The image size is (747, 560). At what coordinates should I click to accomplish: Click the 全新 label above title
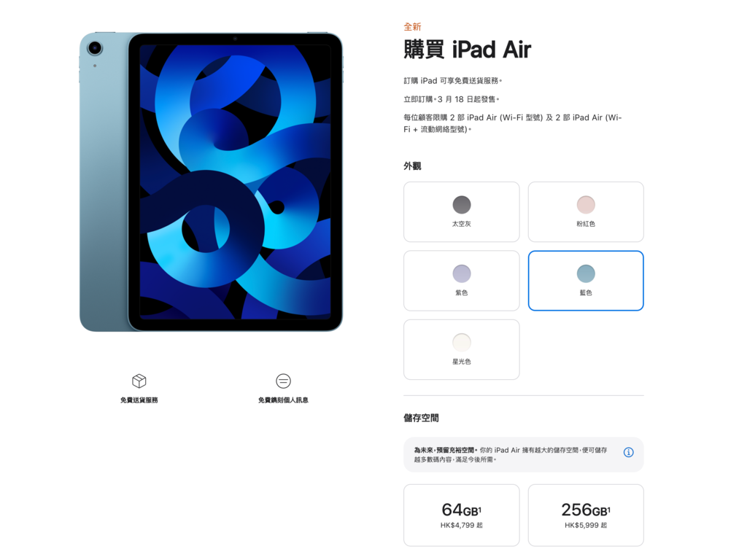coord(413,27)
